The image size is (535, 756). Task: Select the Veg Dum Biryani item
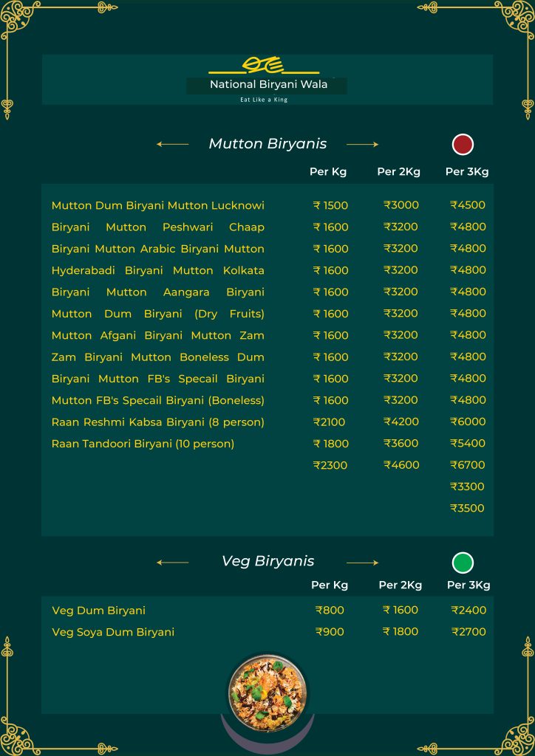[x=98, y=611]
